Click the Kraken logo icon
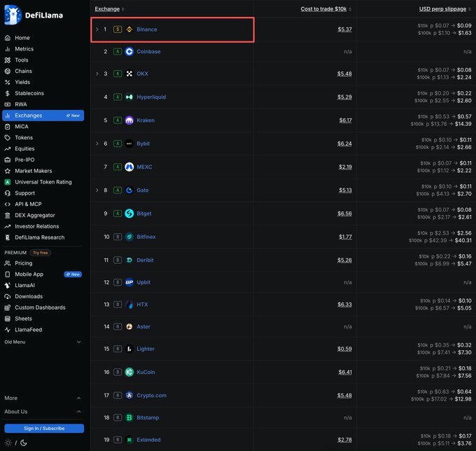 point(129,120)
